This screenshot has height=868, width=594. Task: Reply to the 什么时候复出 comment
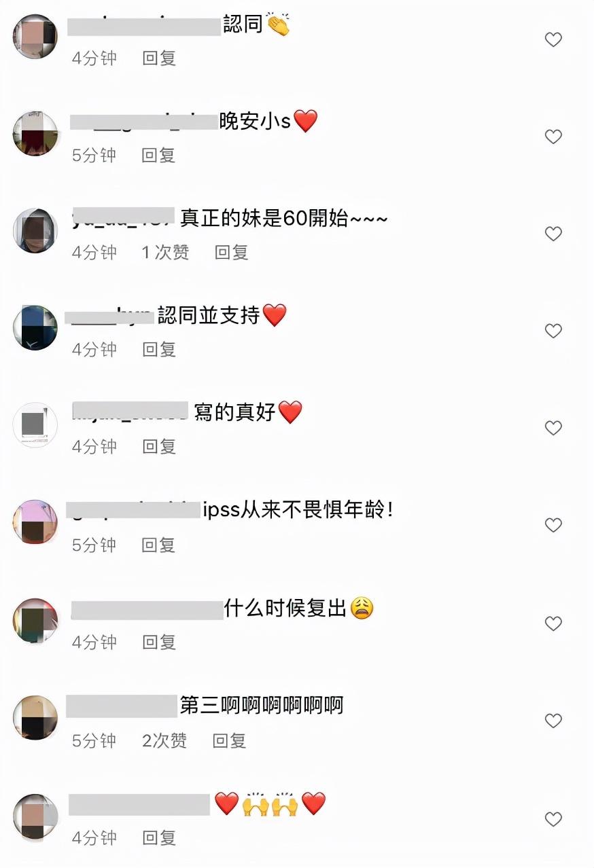coord(159,642)
